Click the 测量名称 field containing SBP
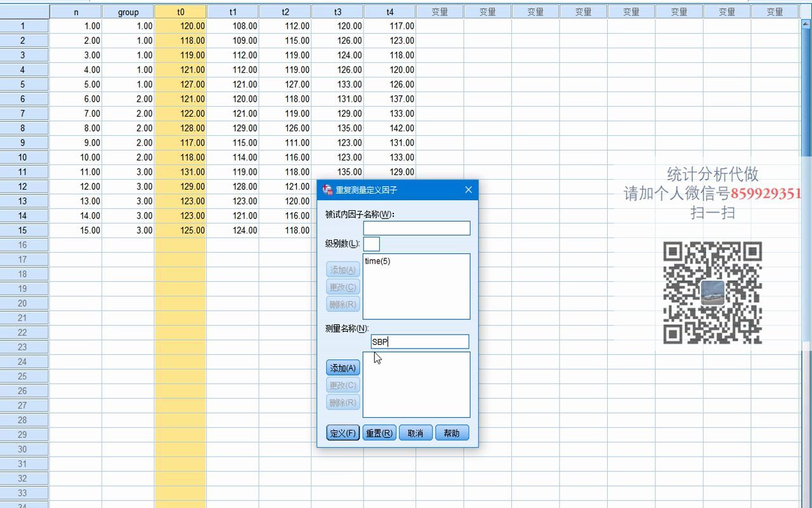The width and height of the screenshot is (812, 508). [419, 342]
